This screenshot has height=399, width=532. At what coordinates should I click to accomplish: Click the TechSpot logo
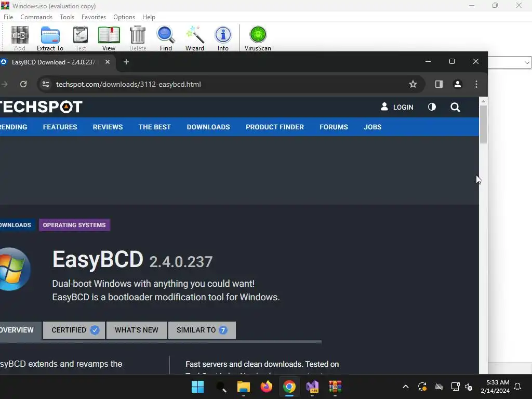tap(41, 107)
